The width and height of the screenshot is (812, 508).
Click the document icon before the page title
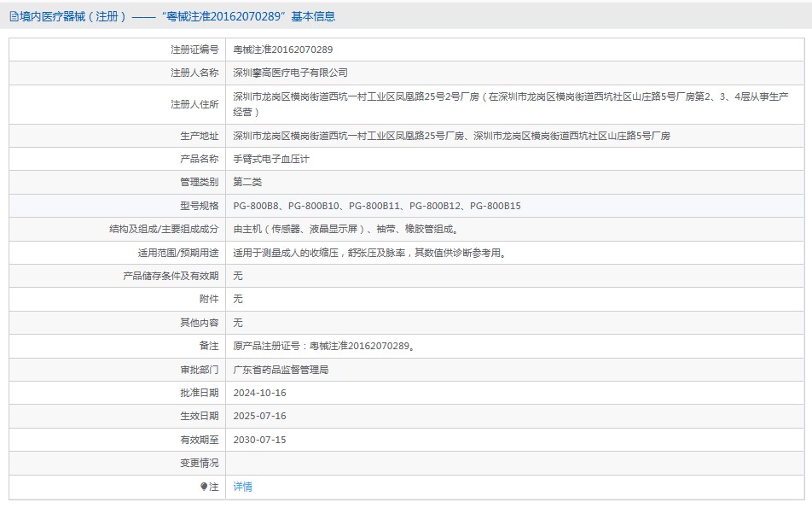pyautogui.click(x=14, y=16)
